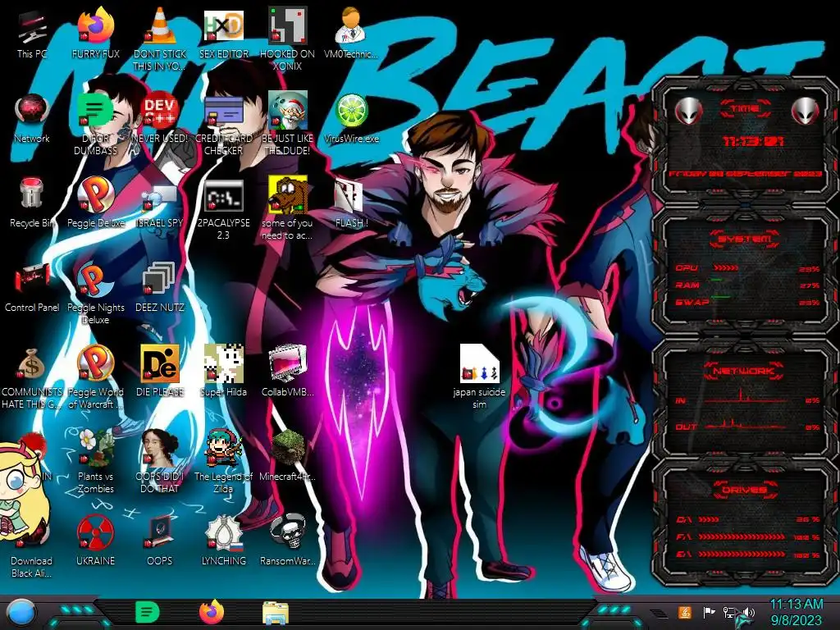Click the volume speaker tray icon
Image resolution: width=840 pixels, height=630 pixels.
pos(748,612)
